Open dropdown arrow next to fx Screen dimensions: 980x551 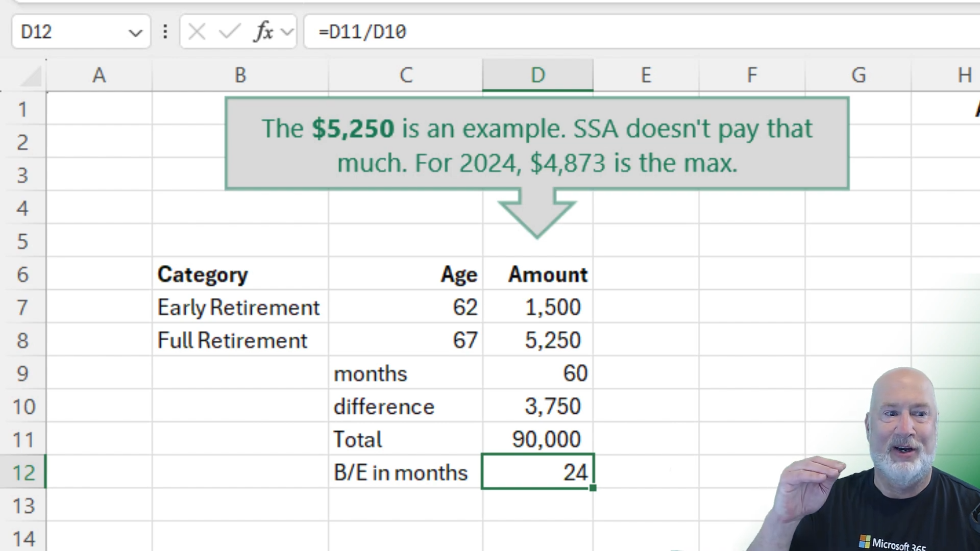point(287,33)
